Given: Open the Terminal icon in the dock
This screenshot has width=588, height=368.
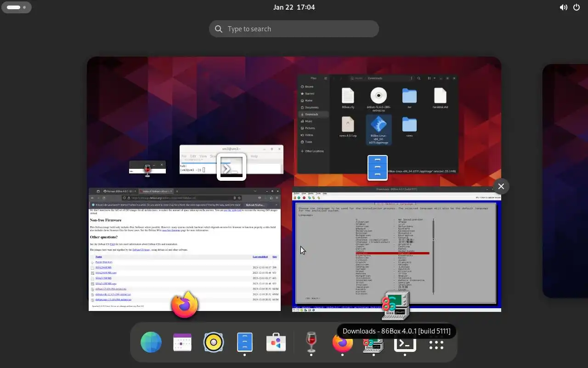Looking at the screenshot, I should [x=405, y=344].
